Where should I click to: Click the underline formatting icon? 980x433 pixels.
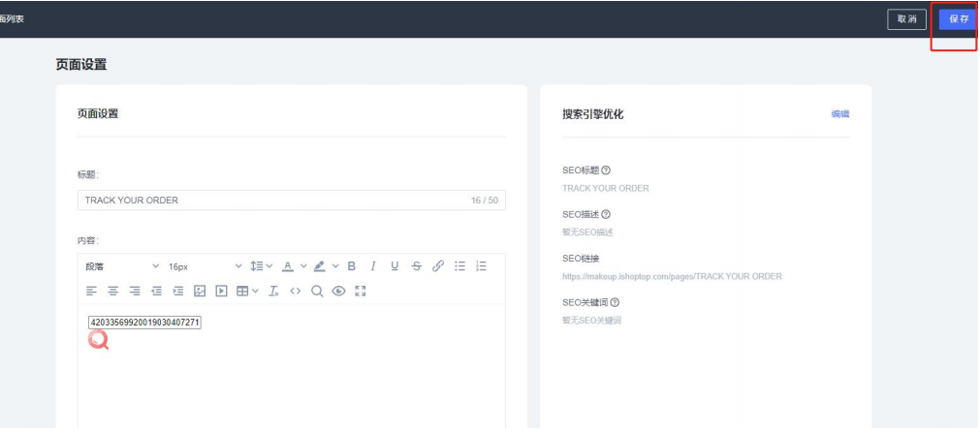tap(395, 266)
